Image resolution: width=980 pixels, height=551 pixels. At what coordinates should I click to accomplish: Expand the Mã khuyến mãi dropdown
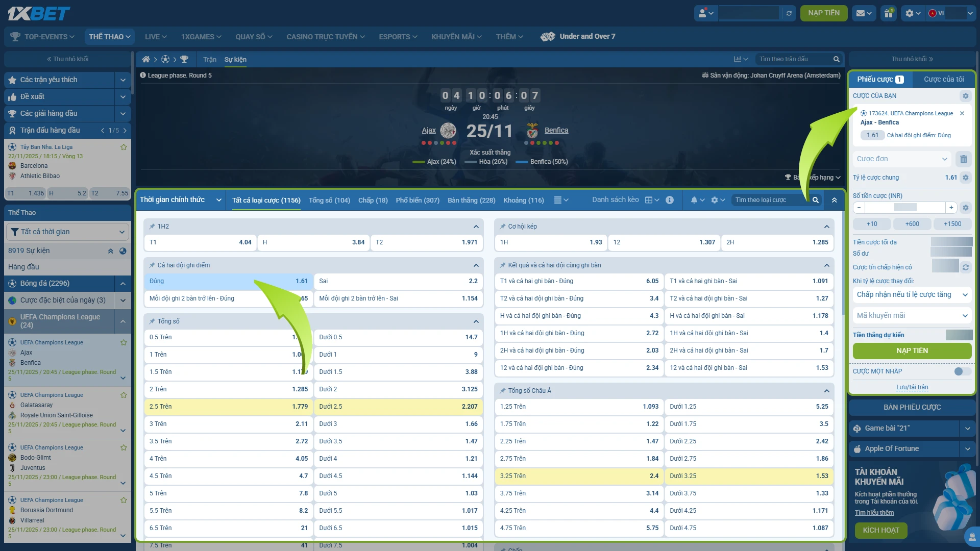pos(912,316)
